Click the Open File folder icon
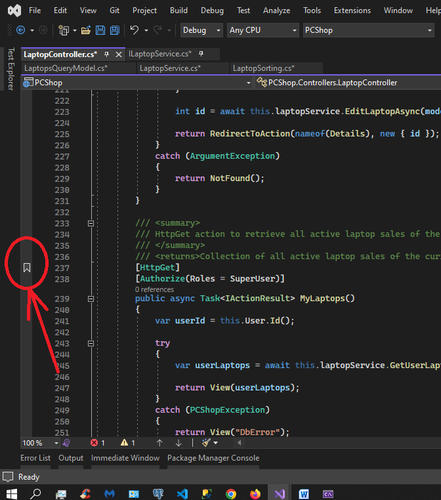 (86, 30)
